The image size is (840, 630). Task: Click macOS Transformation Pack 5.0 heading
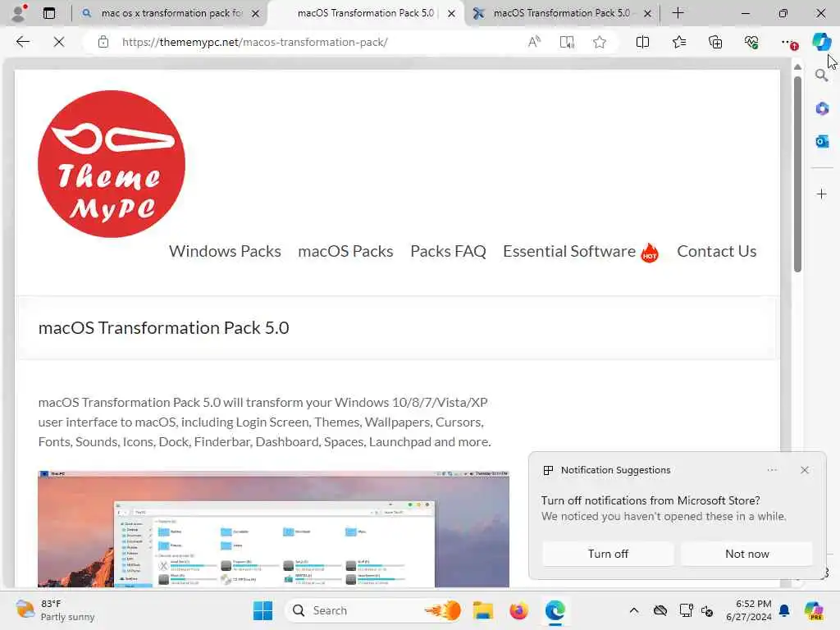pos(163,328)
